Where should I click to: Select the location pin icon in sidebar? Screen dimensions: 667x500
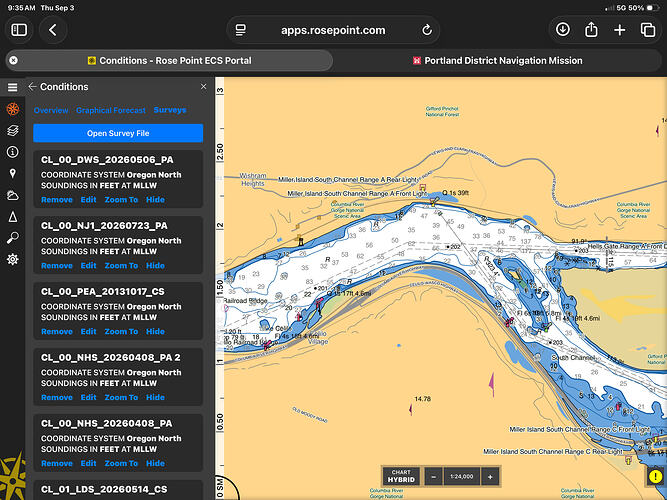tap(13, 173)
